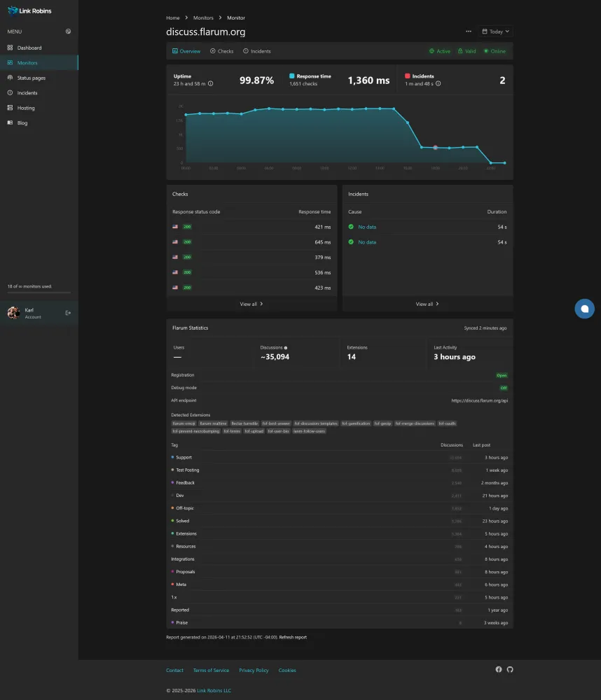Click View all under Checks

coord(251,304)
